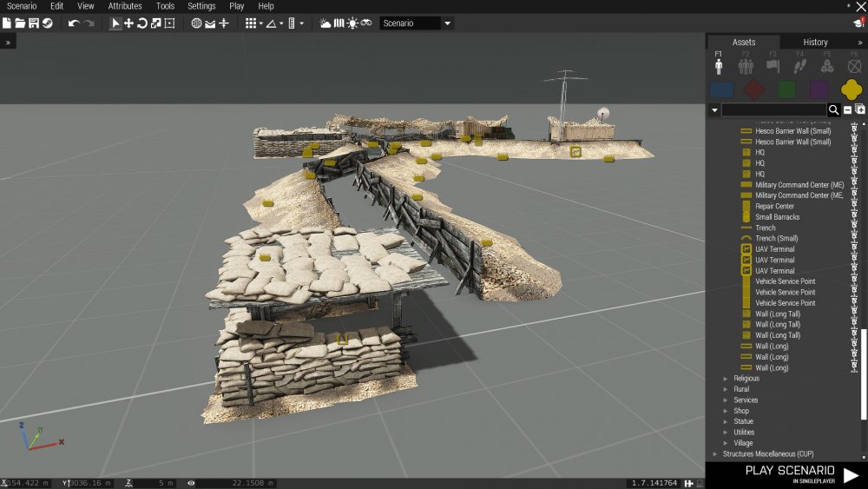Select the yellow Props faction swatch

coord(851,89)
